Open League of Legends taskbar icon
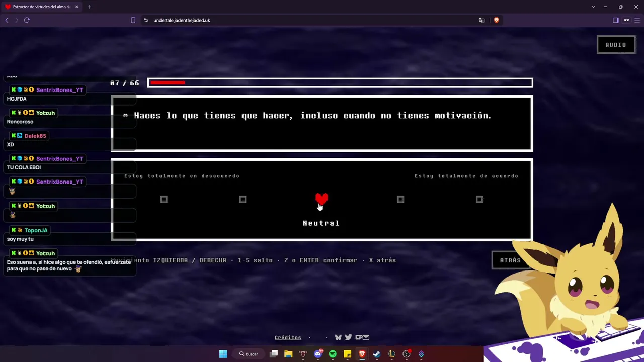 pos(391,354)
